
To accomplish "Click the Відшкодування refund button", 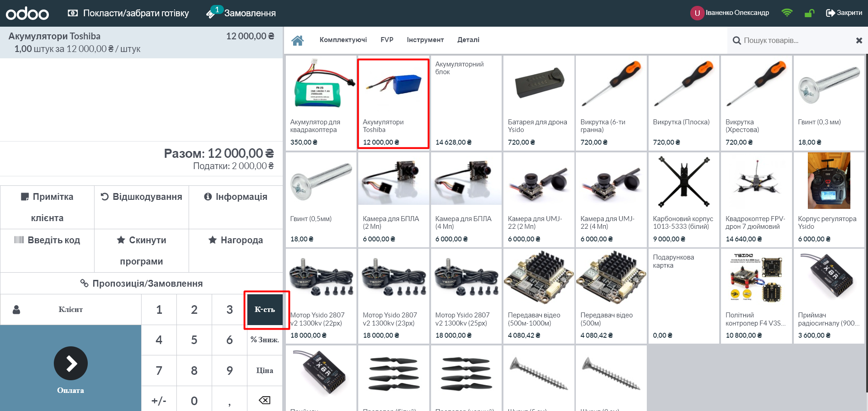I will click(141, 197).
